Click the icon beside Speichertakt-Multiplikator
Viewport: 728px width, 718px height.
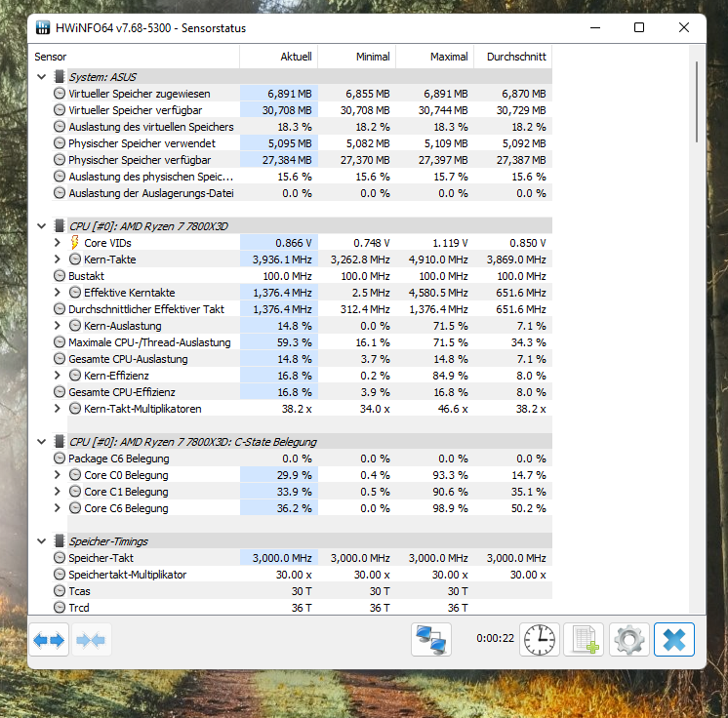pos(60,575)
